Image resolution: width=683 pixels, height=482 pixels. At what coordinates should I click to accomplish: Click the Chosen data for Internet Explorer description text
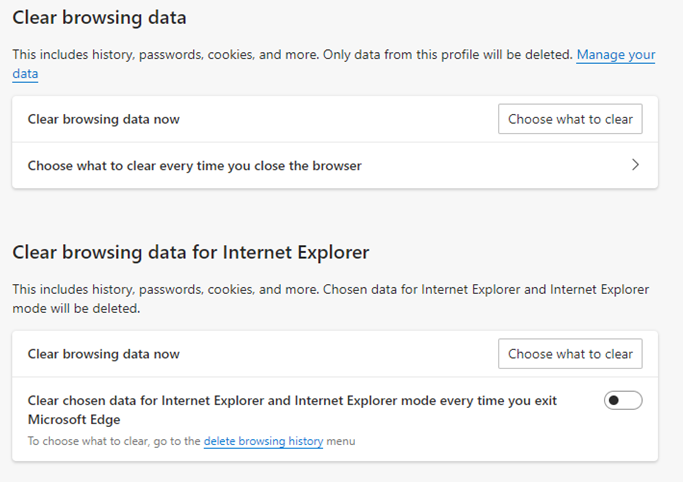click(x=331, y=299)
